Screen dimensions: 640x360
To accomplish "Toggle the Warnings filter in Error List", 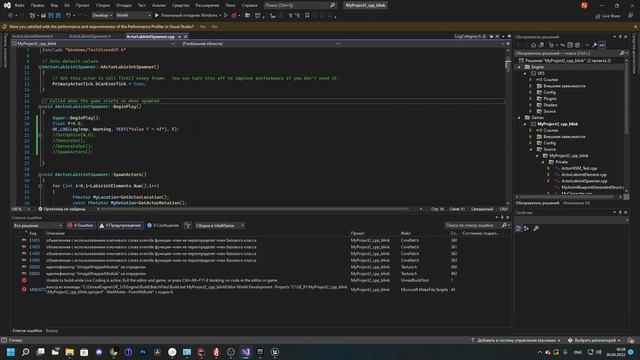I will 120,225.
